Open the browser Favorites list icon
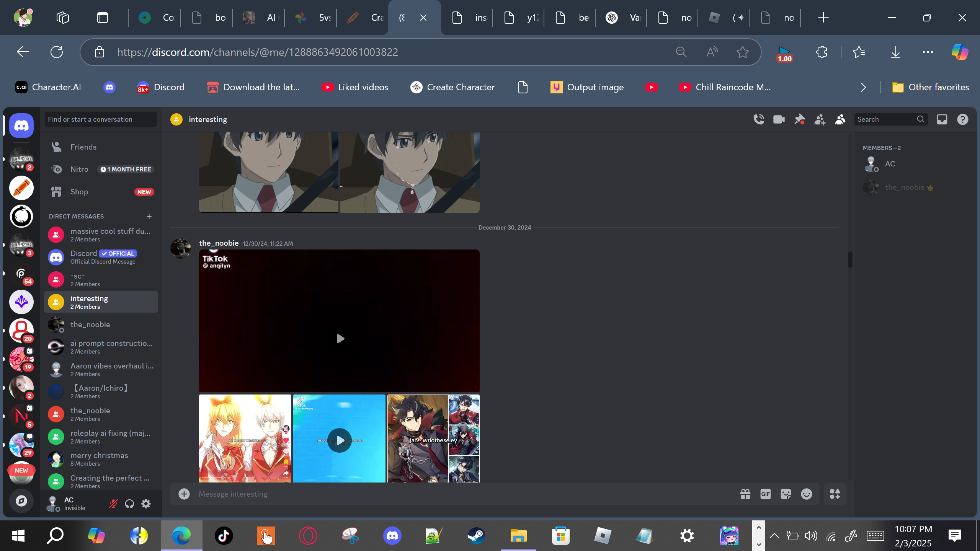The height and width of the screenshot is (551, 980). point(859,52)
